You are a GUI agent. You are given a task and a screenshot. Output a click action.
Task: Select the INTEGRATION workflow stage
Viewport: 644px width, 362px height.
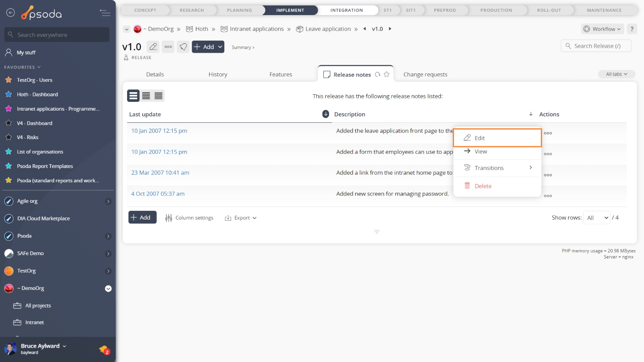pyautogui.click(x=346, y=10)
